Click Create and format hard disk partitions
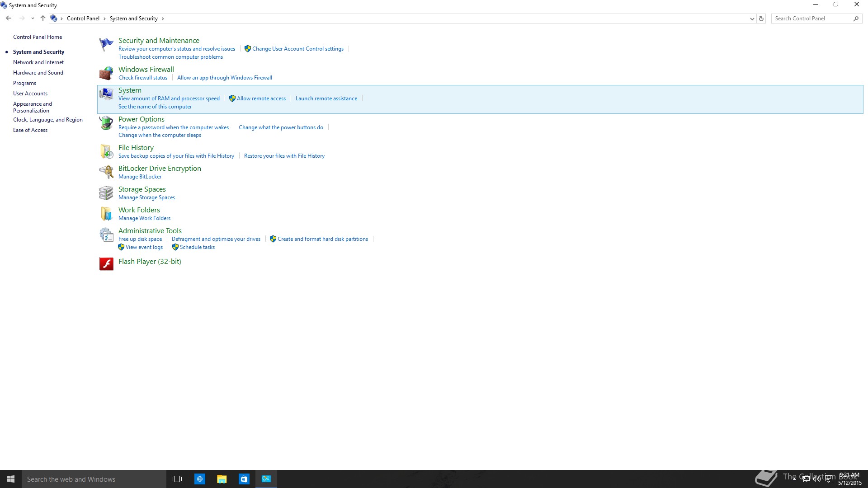868x488 pixels. (x=323, y=239)
